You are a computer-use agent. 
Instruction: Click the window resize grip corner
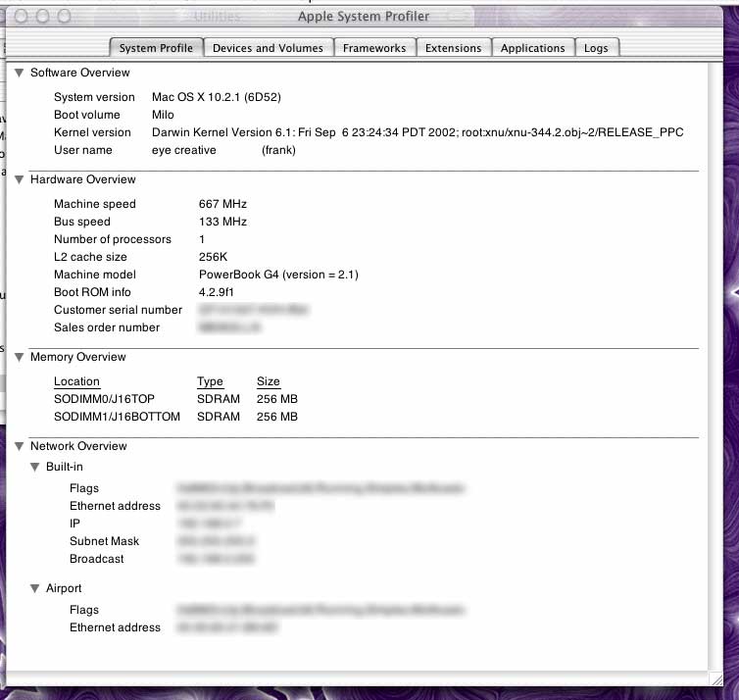716,679
